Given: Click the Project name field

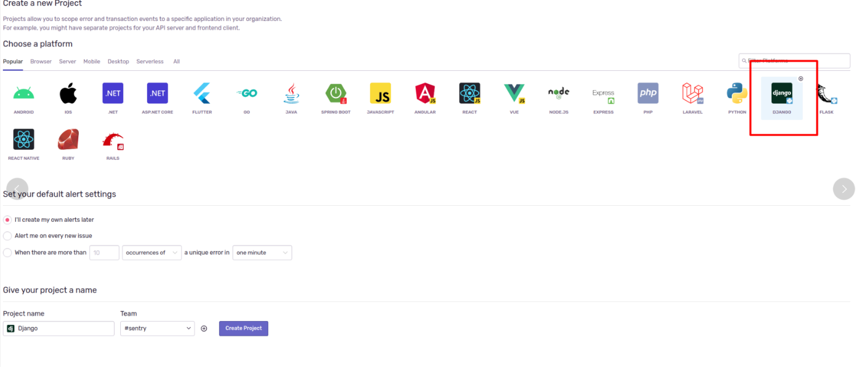Looking at the screenshot, I should point(58,328).
